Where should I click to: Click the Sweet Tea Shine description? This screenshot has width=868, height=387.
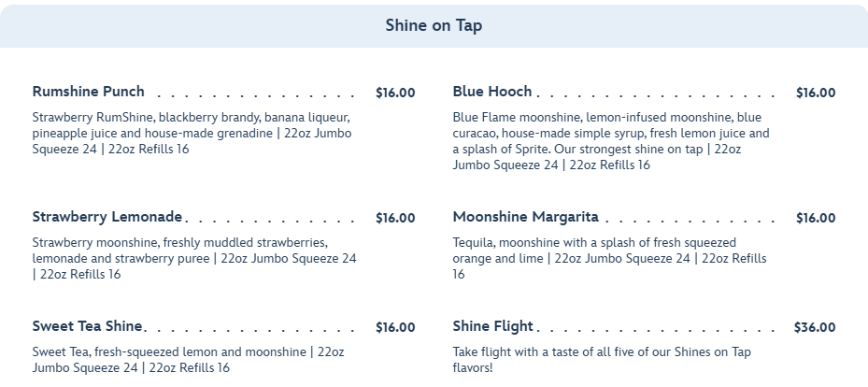tap(188, 360)
